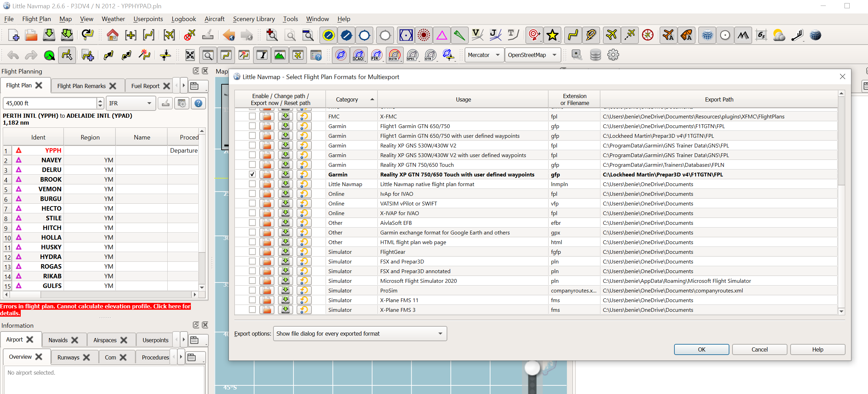The width and height of the screenshot is (868, 394).
Task: Export now the Microsoft Flight Simulator 2020 row
Action: coord(285,281)
